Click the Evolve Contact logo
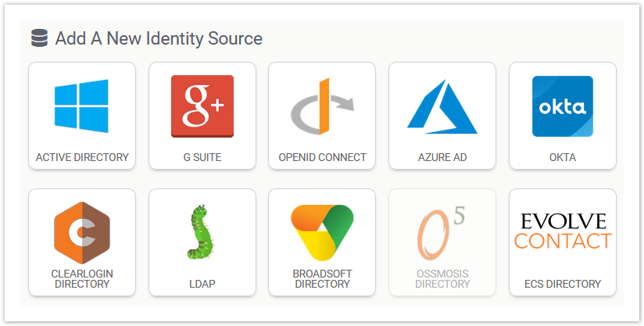 563,231
